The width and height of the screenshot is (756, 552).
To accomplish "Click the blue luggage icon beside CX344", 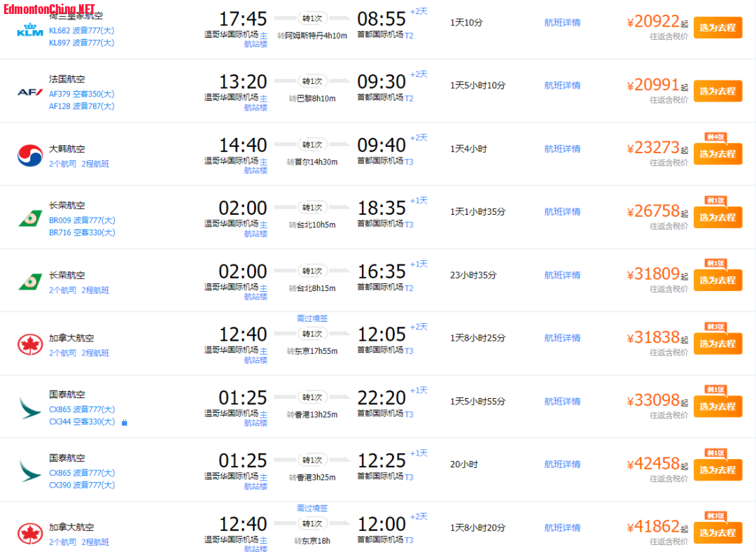I will click(x=125, y=423).
